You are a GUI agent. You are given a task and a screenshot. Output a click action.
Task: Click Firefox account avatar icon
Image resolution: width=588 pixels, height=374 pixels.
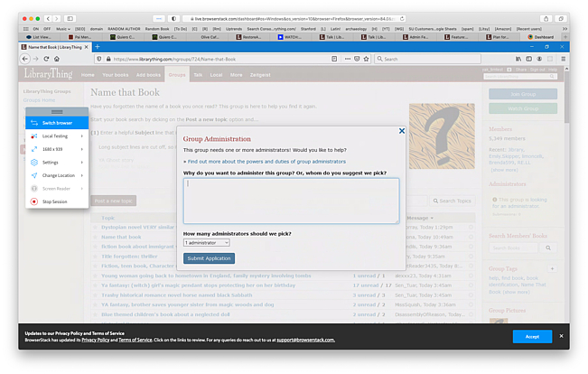click(x=539, y=59)
